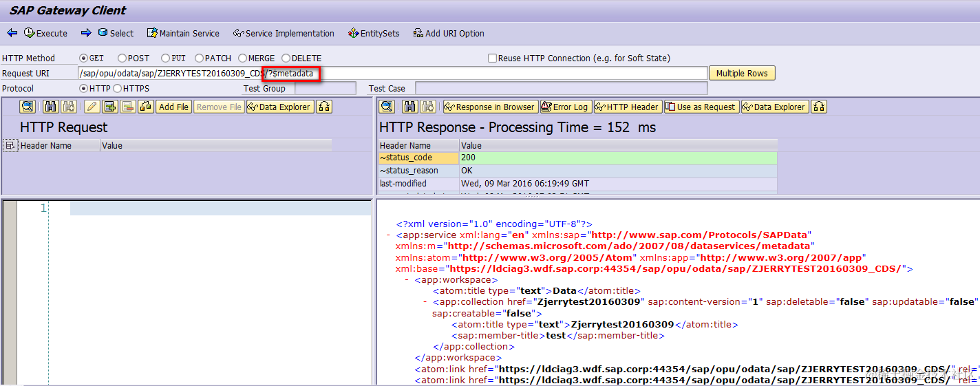Screen dimensions: 980x386
Task: Click the Add File button
Action: pos(173,107)
